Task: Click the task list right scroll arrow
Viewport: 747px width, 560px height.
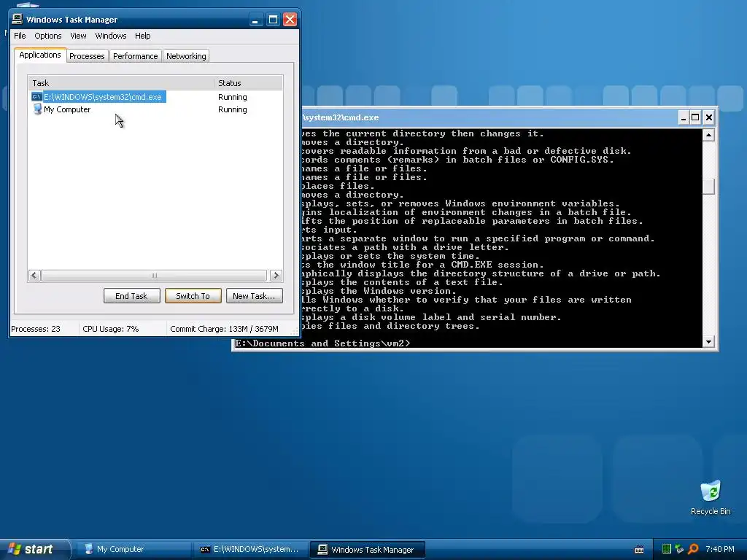Action: click(276, 276)
